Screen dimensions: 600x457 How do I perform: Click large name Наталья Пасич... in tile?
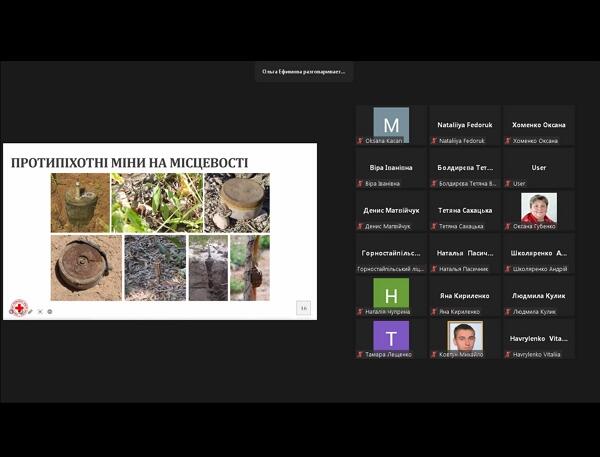pos(465,253)
